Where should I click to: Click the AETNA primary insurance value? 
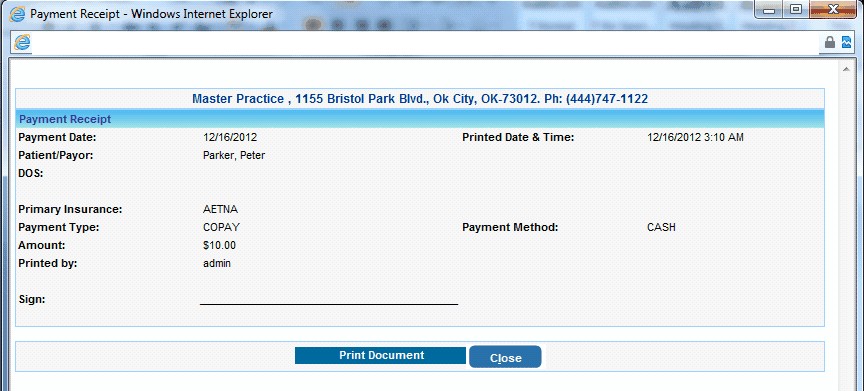220,209
